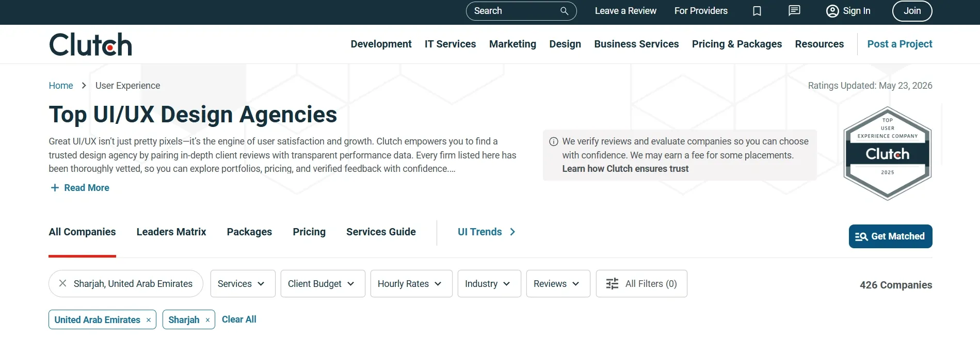
Task: Click the search magnifier icon
Action: point(564,11)
